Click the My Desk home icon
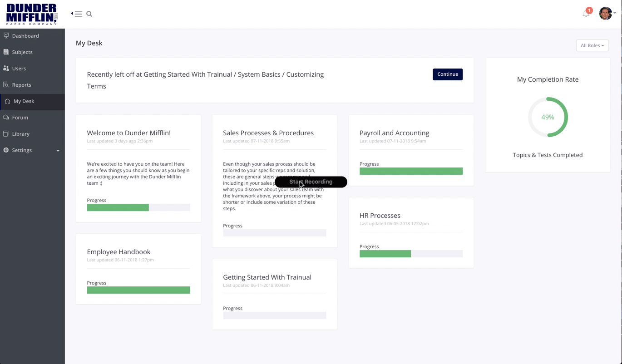This screenshot has width=622, height=364. click(7, 101)
